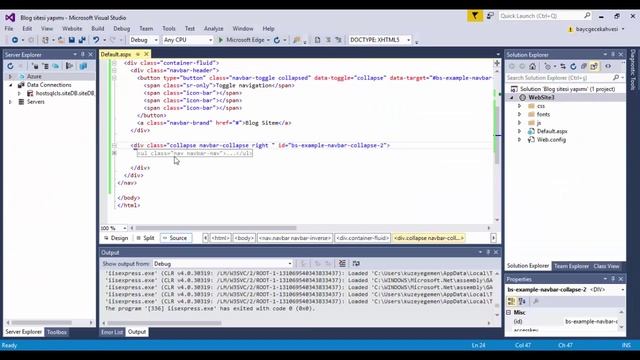Click the Save All icon

point(82,40)
